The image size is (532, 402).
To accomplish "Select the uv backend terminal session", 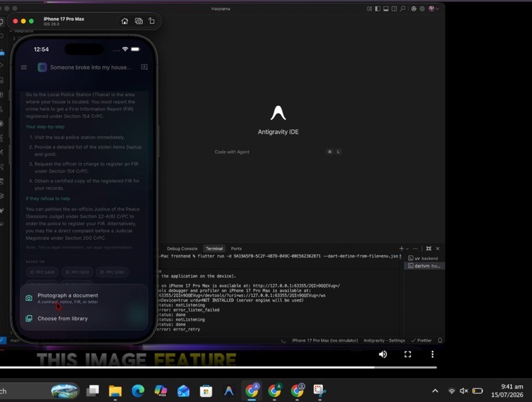I will (x=425, y=258).
